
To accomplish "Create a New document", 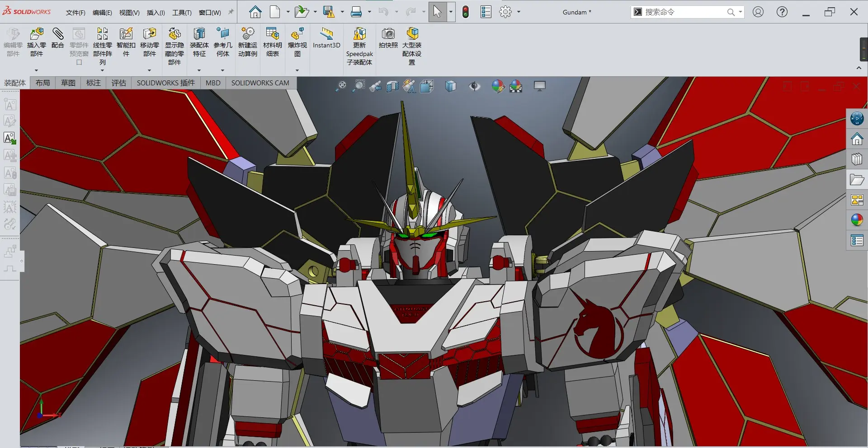I will tap(275, 12).
